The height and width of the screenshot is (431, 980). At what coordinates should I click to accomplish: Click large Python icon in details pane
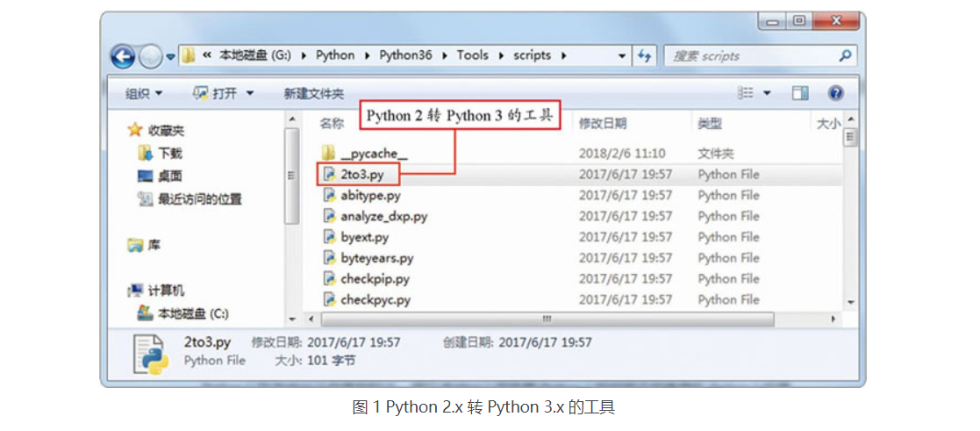pyautogui.click(x=149, y=354)
